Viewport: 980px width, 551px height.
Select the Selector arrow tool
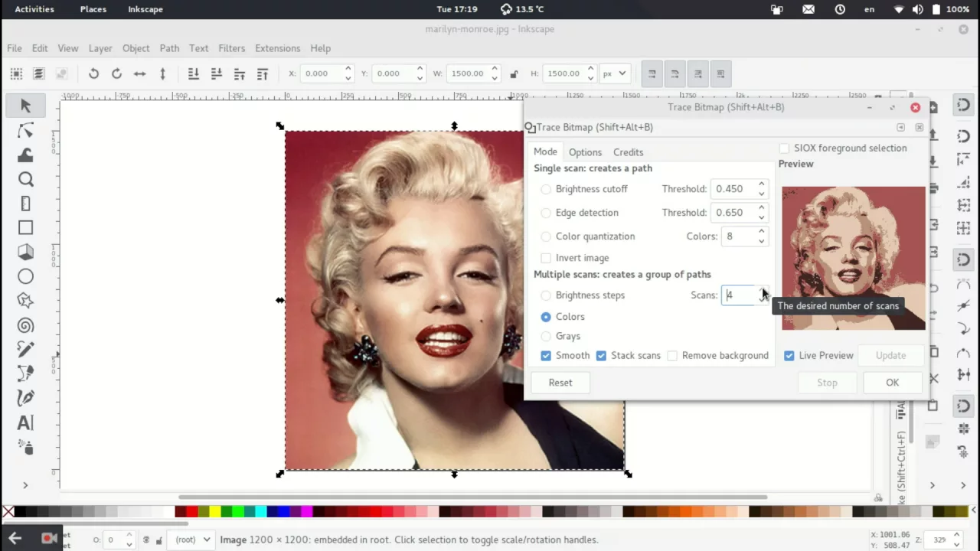tap(25, 106)
